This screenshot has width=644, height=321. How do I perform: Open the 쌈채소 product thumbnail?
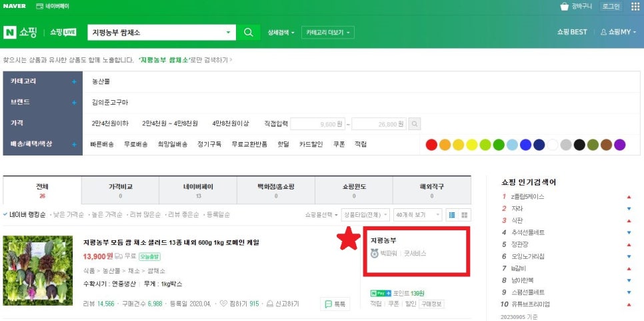tap(38, 270)
